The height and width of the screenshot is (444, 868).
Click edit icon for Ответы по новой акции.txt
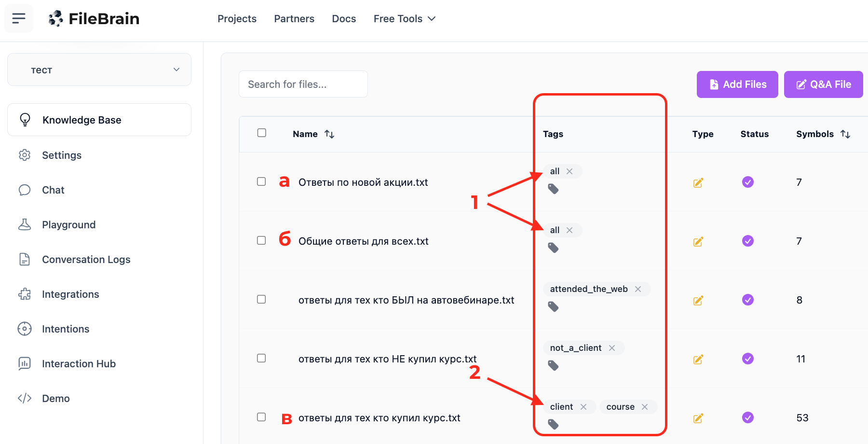point(698,182)
